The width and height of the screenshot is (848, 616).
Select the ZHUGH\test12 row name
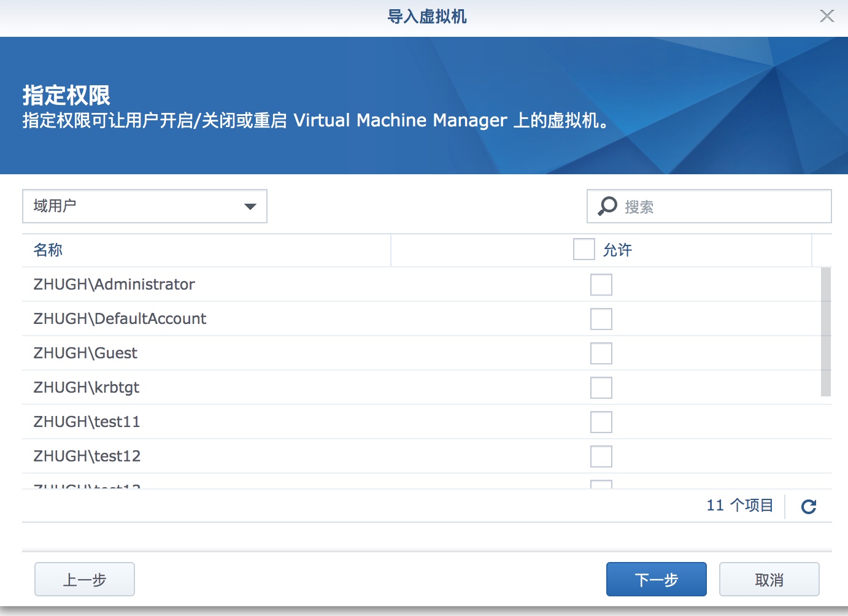click(87, 456)
